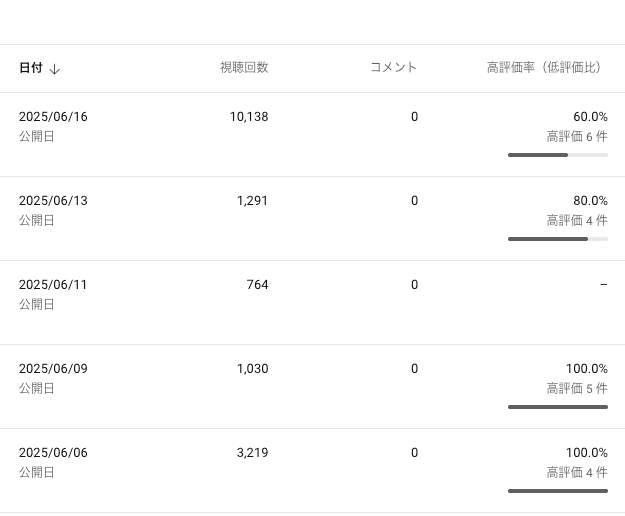Sort by 視聴回数 column header
The height and width of the screenshot is (516, 625).
[244, 68]
